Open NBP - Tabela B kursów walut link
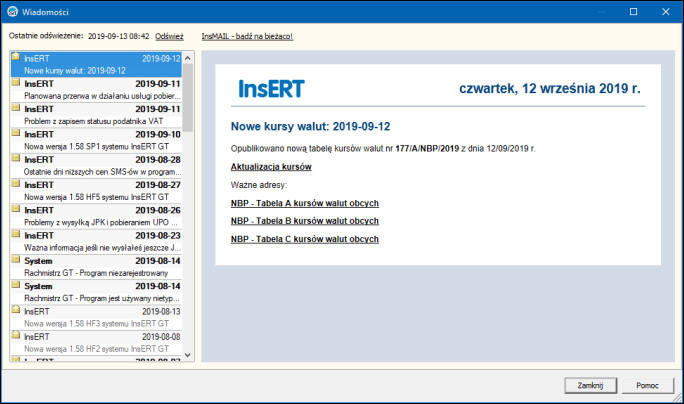 (304, 221)
